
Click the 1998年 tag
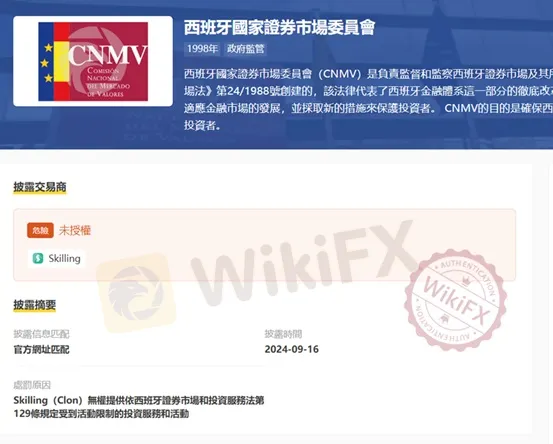(202, 49)
